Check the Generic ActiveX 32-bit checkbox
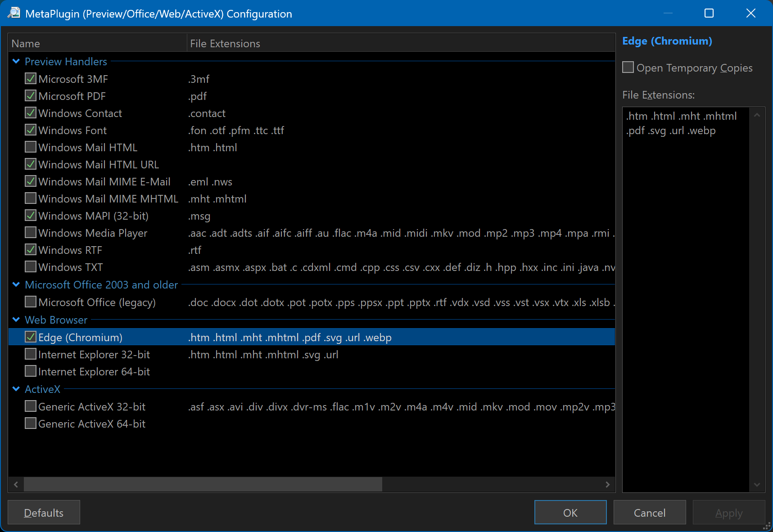The width and height of the screenshot is (773, 532). coord(31,406)
